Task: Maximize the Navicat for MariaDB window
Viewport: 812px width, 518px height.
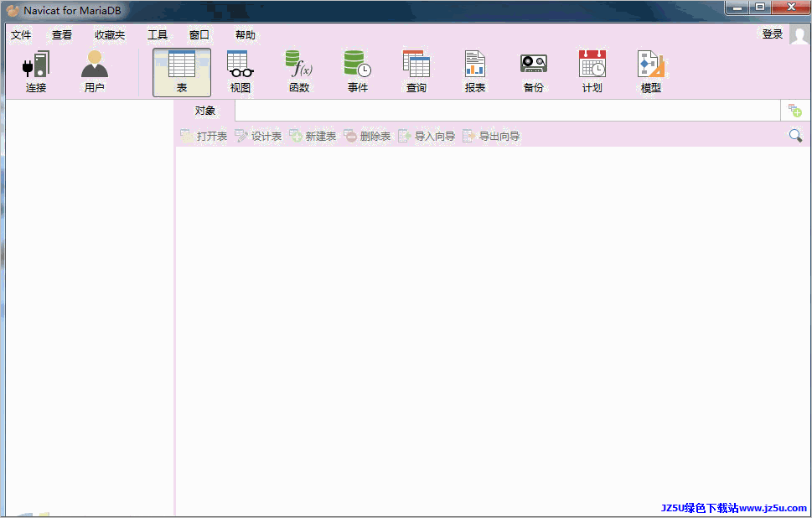Action: [x=760, y=8]
